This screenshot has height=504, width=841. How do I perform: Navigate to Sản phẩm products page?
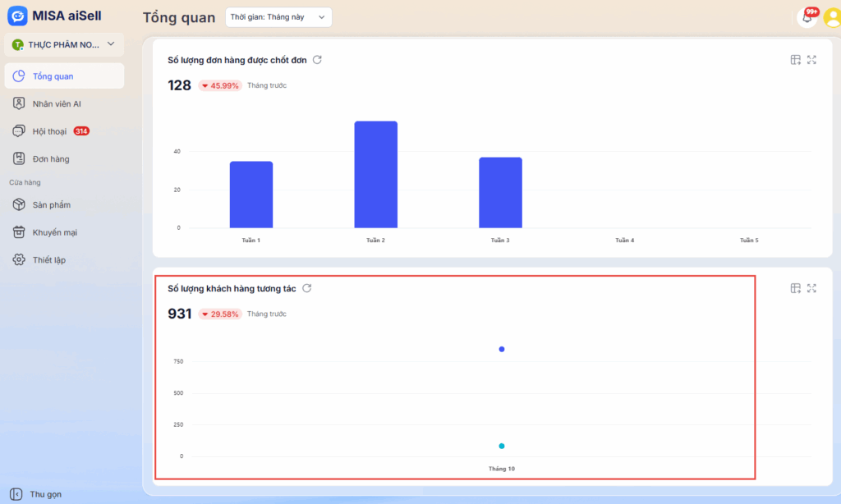(51, 205)
